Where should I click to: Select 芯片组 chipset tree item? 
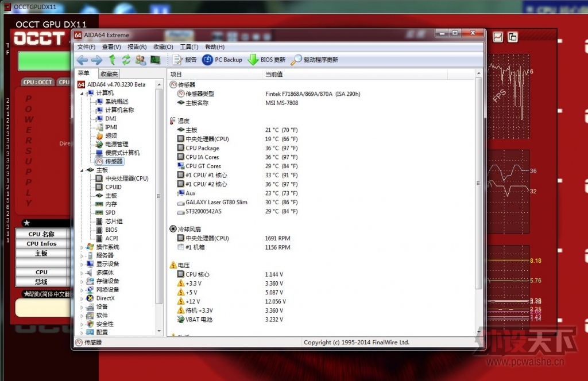click(x=114, y=221)
